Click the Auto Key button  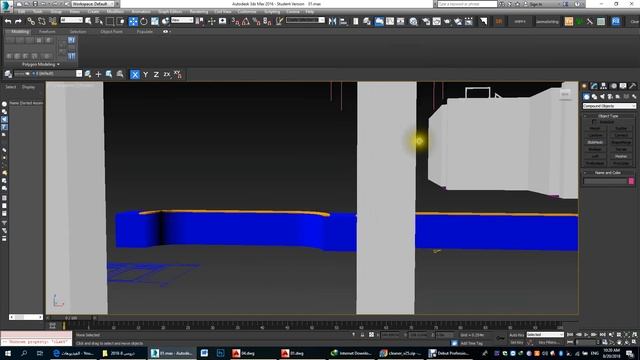tap(516, 335)
